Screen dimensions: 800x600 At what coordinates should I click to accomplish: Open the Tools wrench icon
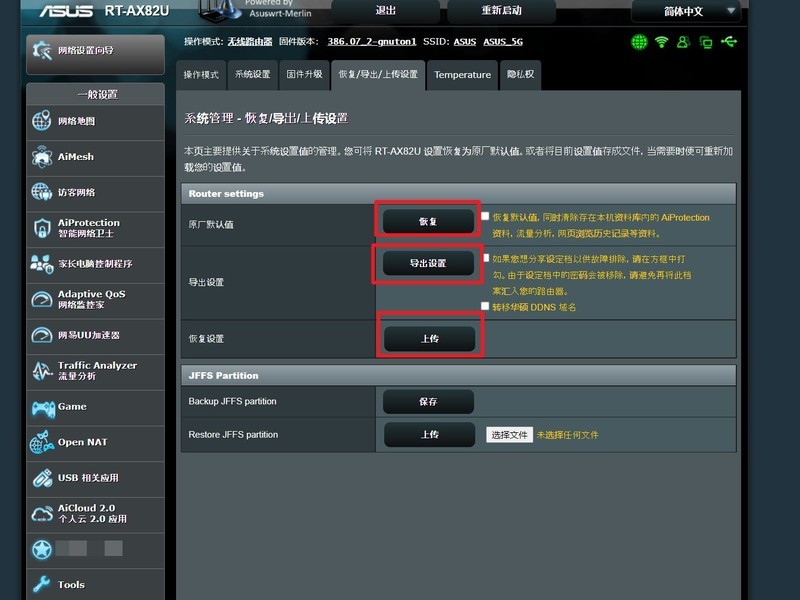pyautogui.click(x=42, y=584)
